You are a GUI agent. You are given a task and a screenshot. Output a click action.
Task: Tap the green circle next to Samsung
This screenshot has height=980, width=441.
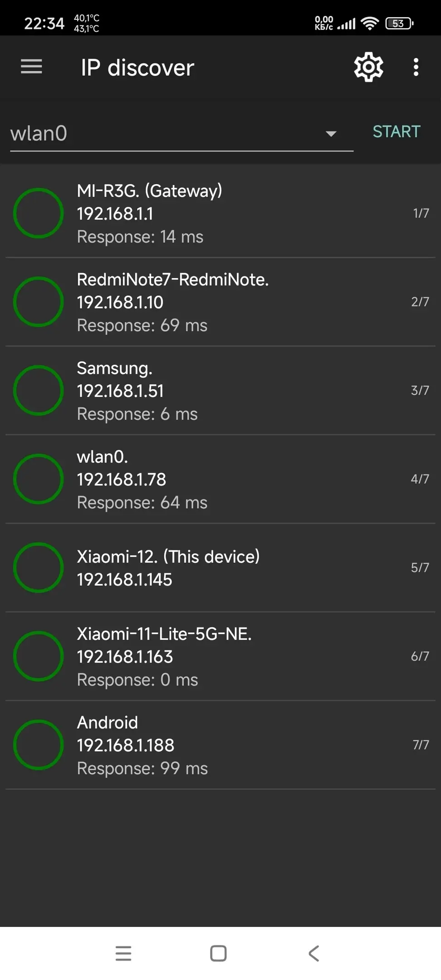point(39,390)
